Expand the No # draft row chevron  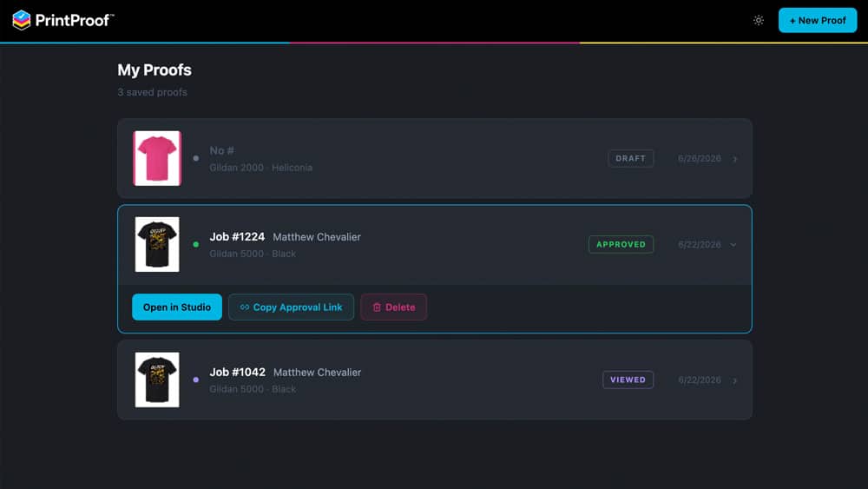click(x=735, y=159)
